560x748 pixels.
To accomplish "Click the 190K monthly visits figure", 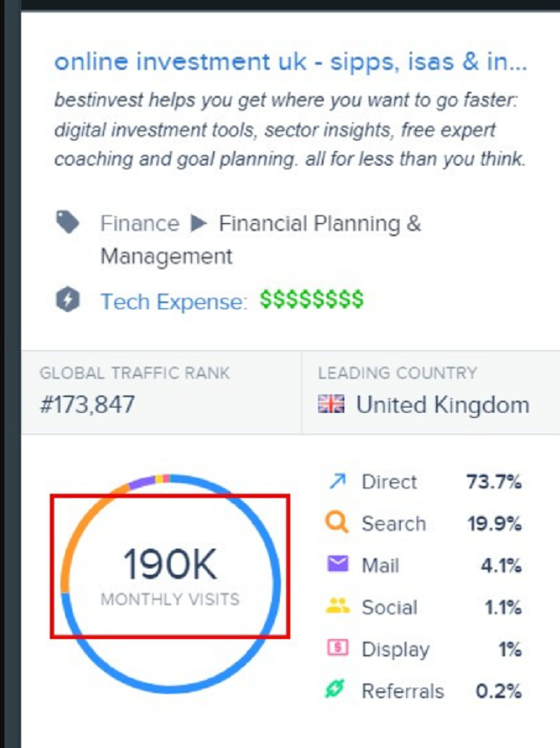I will tap(169, 564).
